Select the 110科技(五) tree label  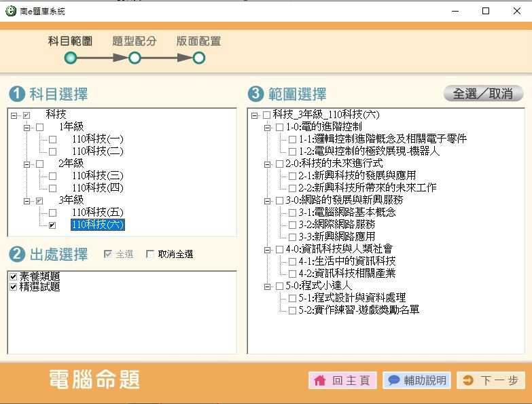pyautogui.click(x=98, y=213)
